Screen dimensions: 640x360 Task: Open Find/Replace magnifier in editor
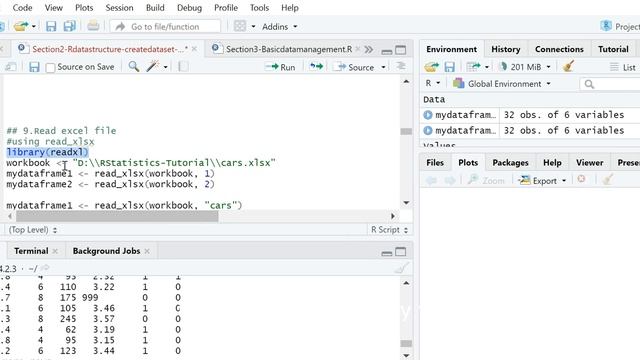134,67
